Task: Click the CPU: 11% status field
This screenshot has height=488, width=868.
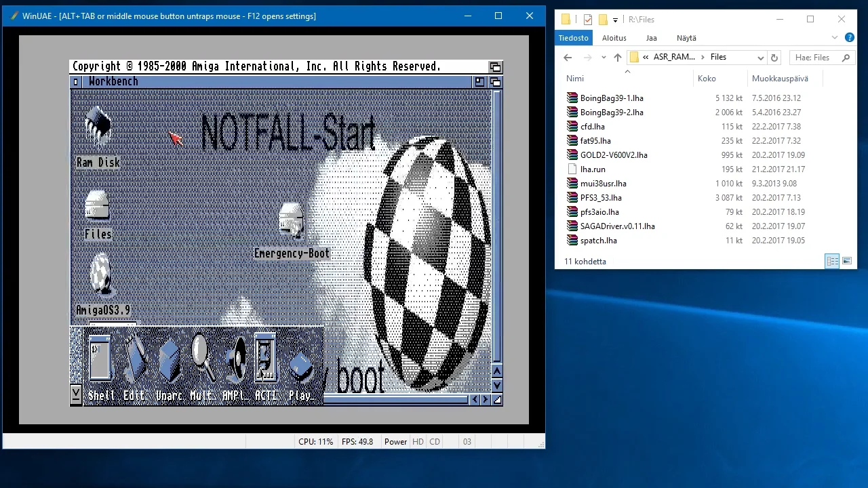Action: pos(315,441)
